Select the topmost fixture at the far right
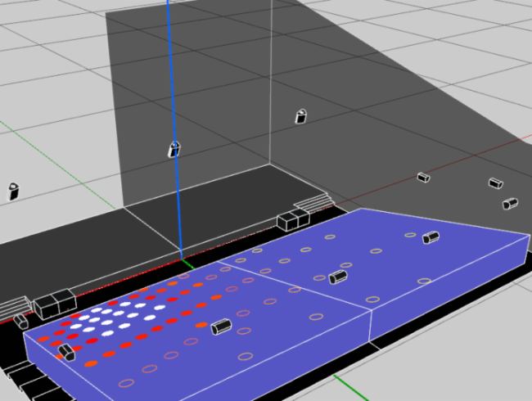This screenshot has height=401, width=532. click(x=495, y=183)
